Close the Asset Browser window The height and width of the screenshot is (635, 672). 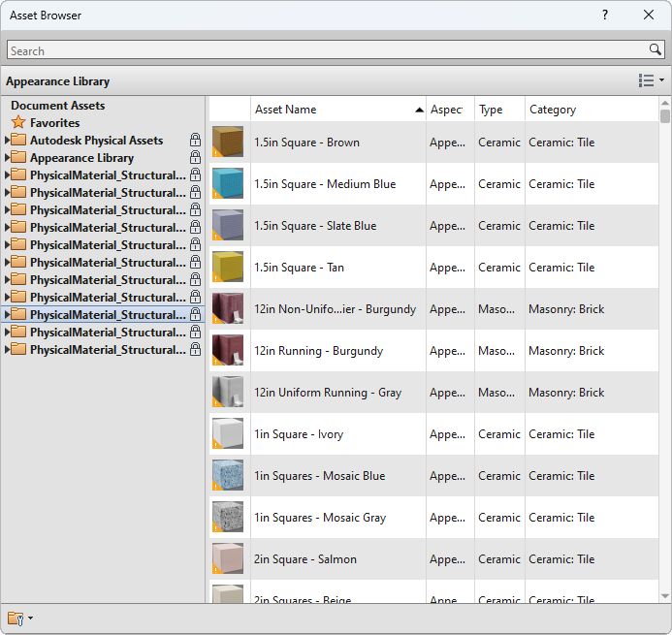[649, 15]
